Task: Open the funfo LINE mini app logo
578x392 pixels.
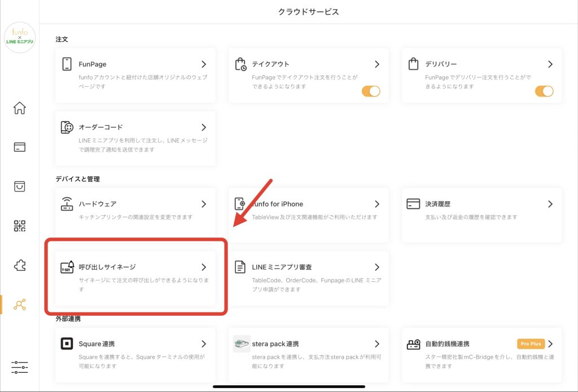Action: 20,37
